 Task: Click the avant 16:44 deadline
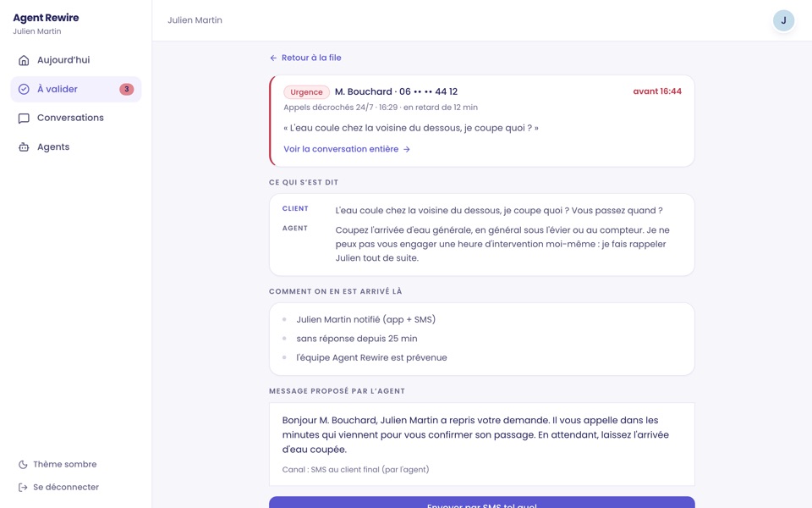pyautogui.click(x=657, y=91)
